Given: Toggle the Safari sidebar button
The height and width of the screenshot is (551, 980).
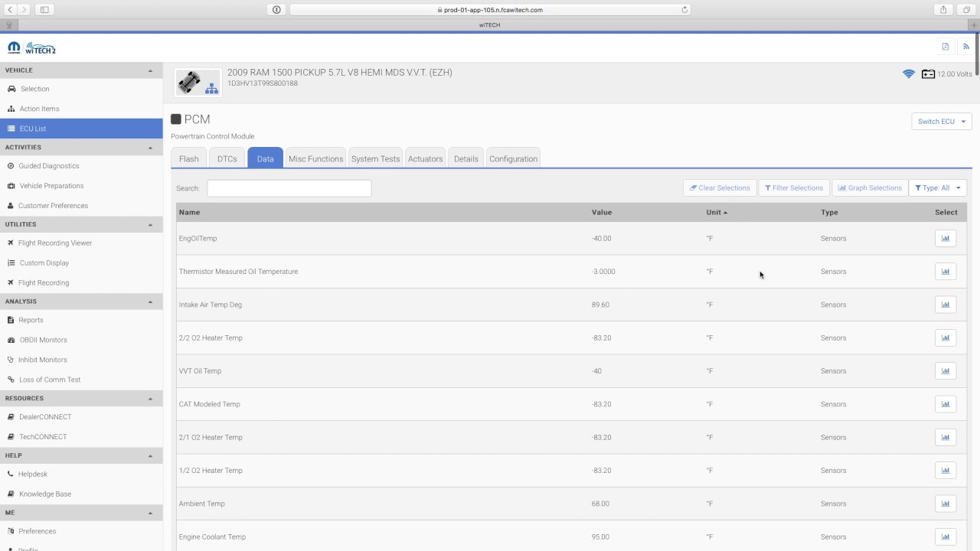Looking at the screenshot, I should (x=44, y=10).
